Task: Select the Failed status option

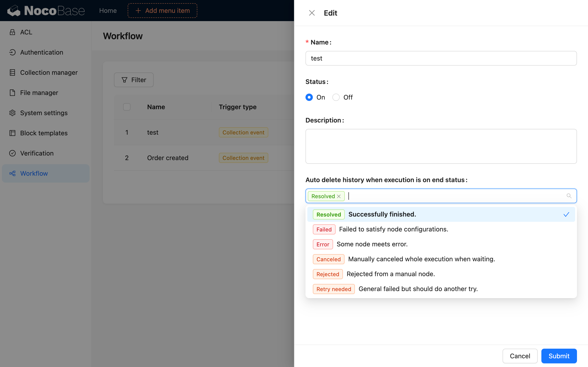Action: point(393,229)
